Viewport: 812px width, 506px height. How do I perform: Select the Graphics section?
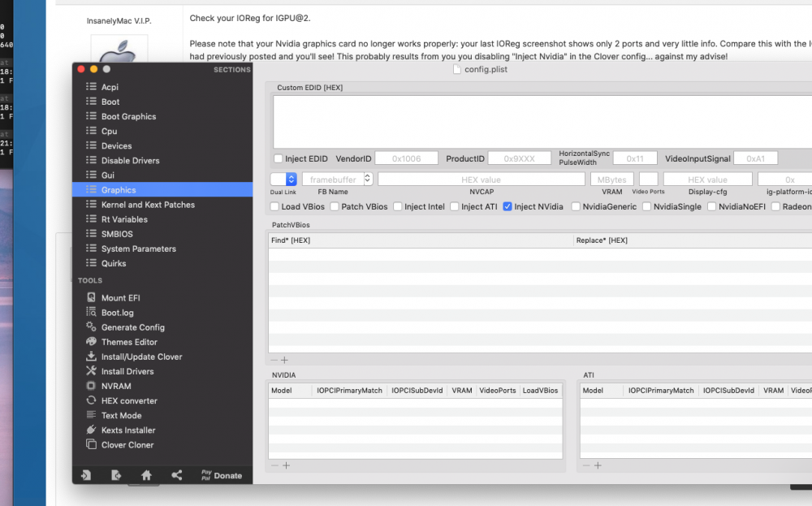(162, 189)
